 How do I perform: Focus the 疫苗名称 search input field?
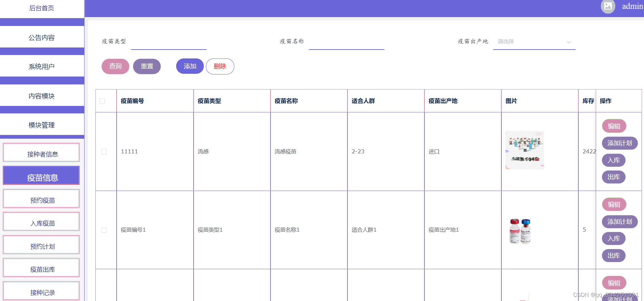tap(346, 42)
